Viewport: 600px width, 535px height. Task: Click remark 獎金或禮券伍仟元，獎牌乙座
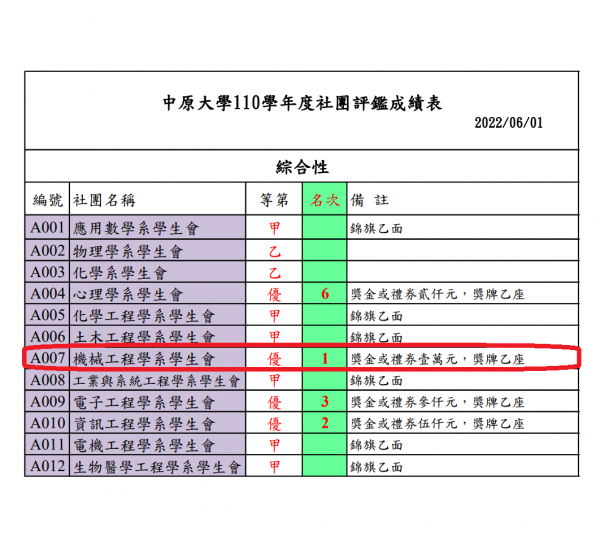click(x=437, y=424)
